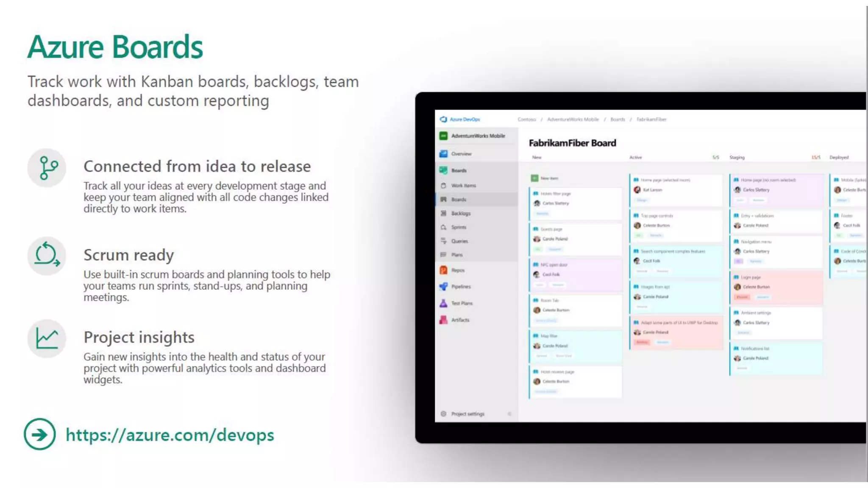Image resolution: width=868 pixels, height=488 pixels.
Task: Open Project settings gear icon
Action: (x=443, y=414)
